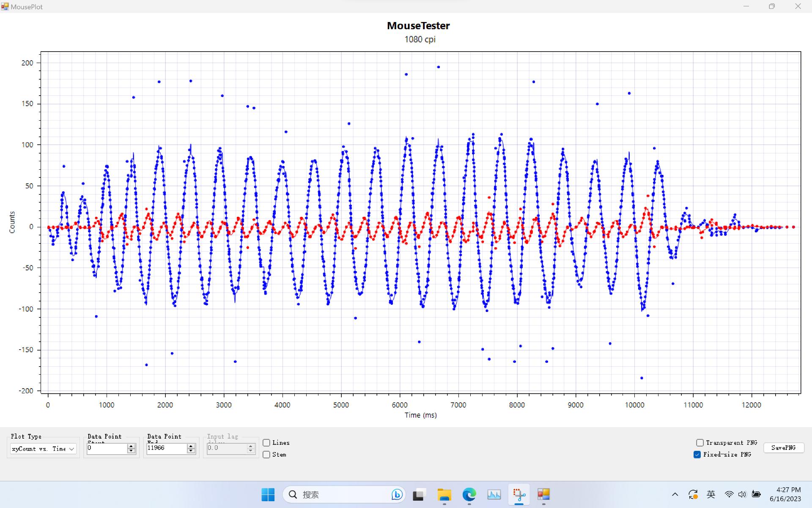Enable the Lines checkbox
Viewport: 812px width, 508px height.
[x=266, y=442]
